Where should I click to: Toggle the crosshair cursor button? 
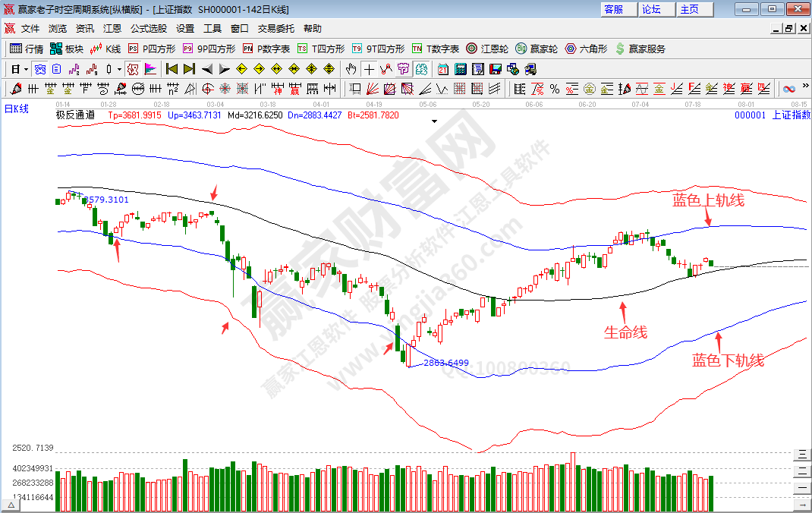coord(369,69)
